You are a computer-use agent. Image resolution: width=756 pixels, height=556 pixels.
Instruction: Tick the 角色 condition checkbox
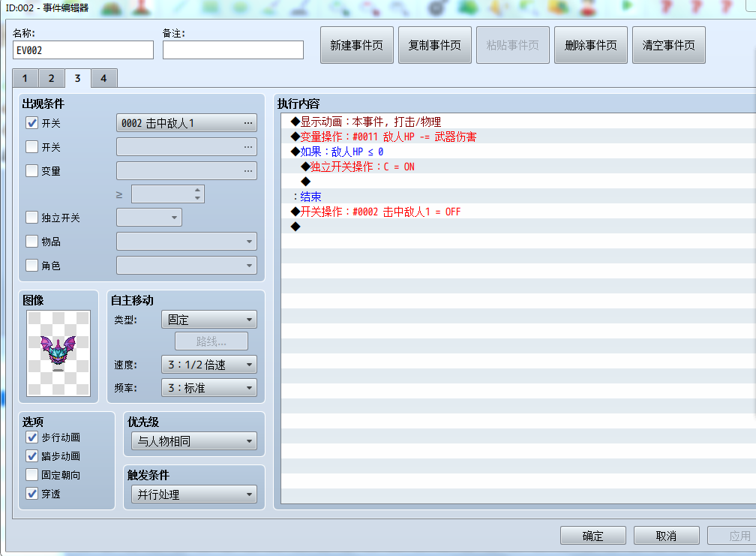[31, 265]
